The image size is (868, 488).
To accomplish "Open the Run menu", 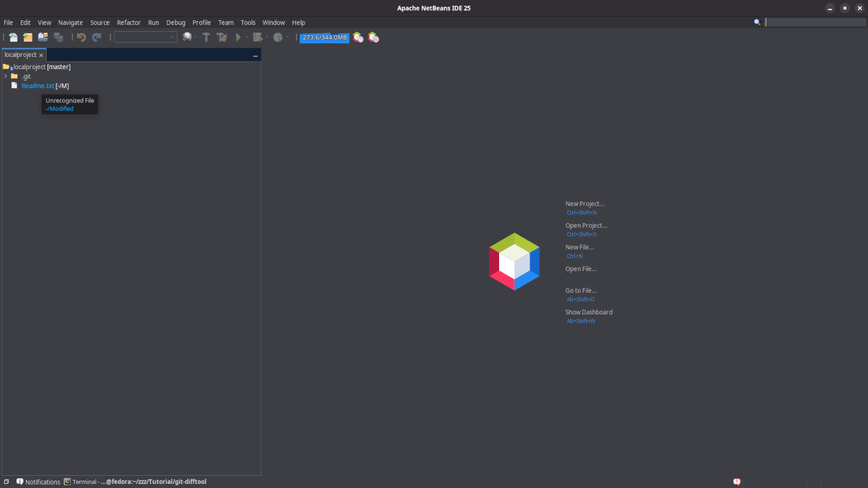I will (153, 22).
